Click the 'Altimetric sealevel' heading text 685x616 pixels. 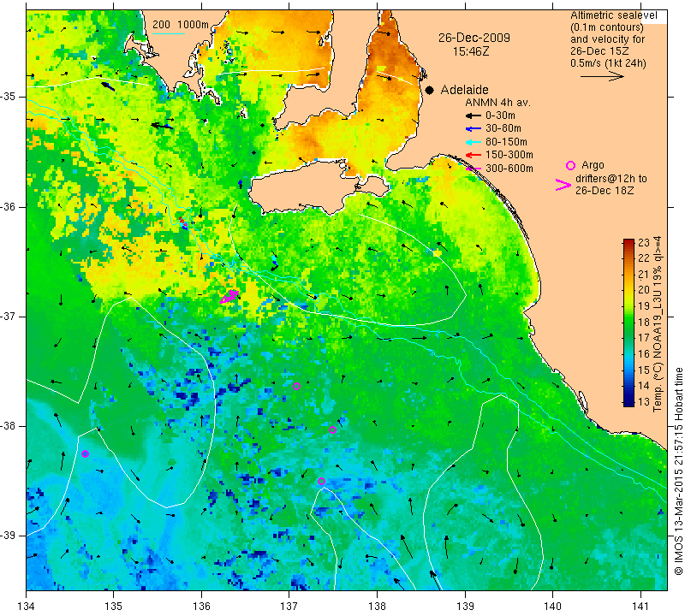coord(613,15)
